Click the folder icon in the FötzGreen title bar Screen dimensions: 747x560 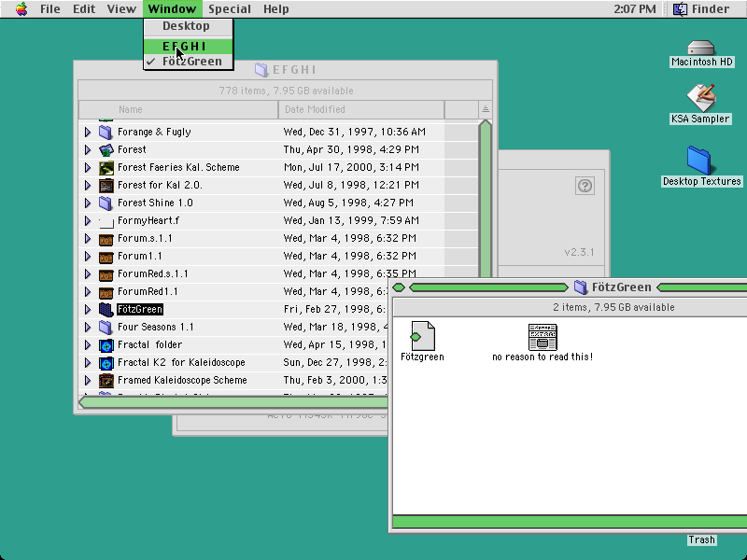580,287
